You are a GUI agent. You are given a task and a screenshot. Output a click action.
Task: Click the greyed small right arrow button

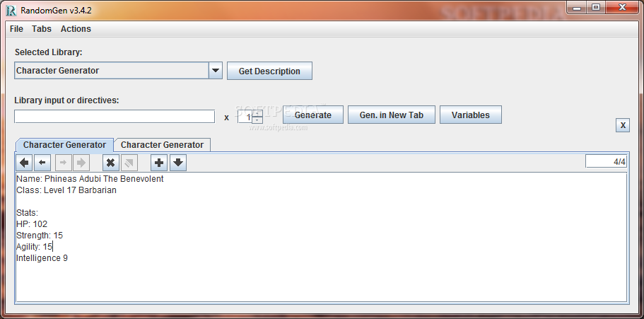pyautogui.click(x=63, y=163)
